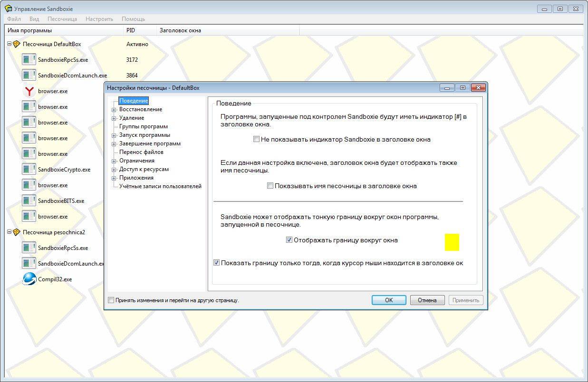Click the 'Песочница DefaultBox' label

[x=52, y=44]
